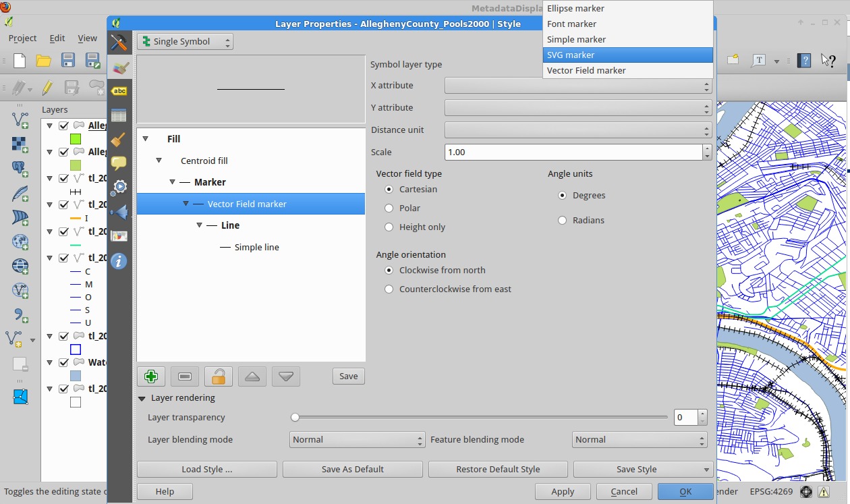Open the Metadata info icon tab
Image resolution: width=850 pixels, height=504 pixels.
point(119,261)
